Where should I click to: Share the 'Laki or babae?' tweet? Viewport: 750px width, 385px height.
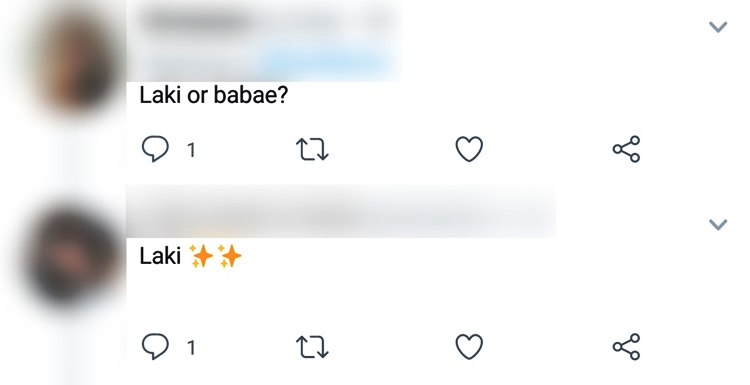[x=626, y=149]
